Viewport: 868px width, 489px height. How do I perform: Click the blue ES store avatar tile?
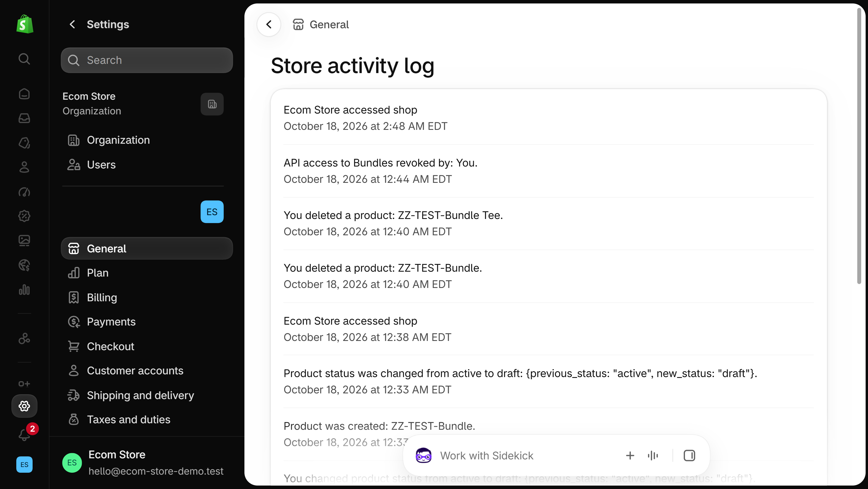212,212
